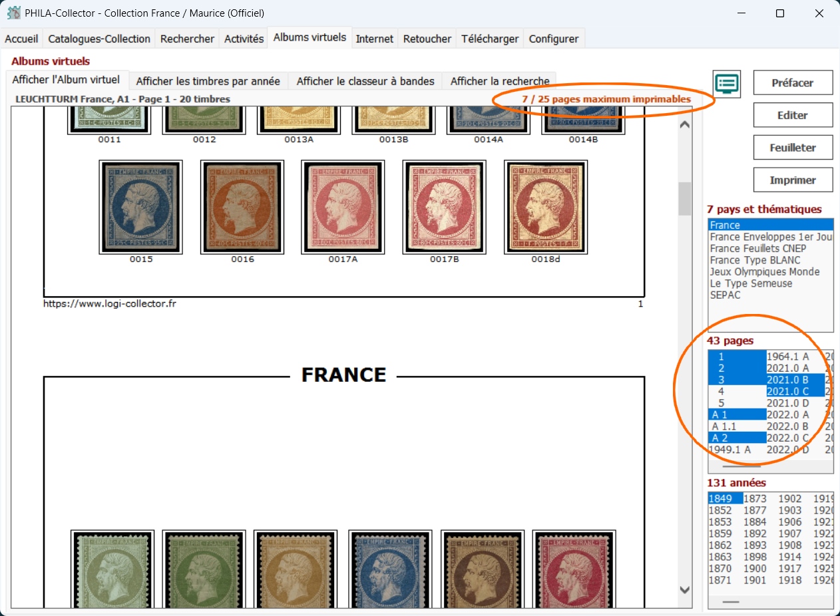Click the blue stamp on second page
The width and height of the screenshot is (840, 616).
point(390,570)
